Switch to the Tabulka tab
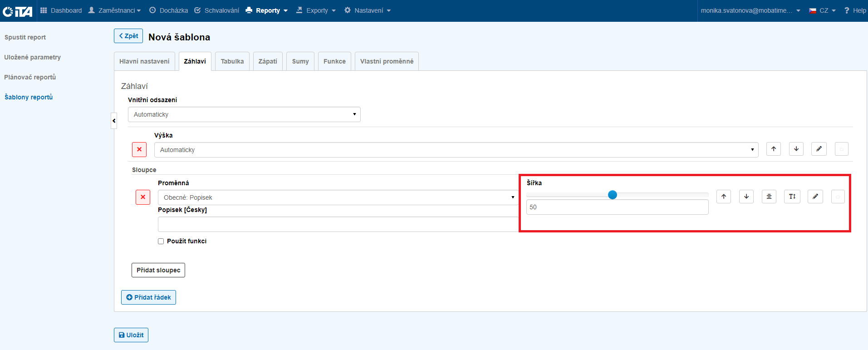Image resolution: width=868 pixels, height=350 pixels. (x=232, y=61)
